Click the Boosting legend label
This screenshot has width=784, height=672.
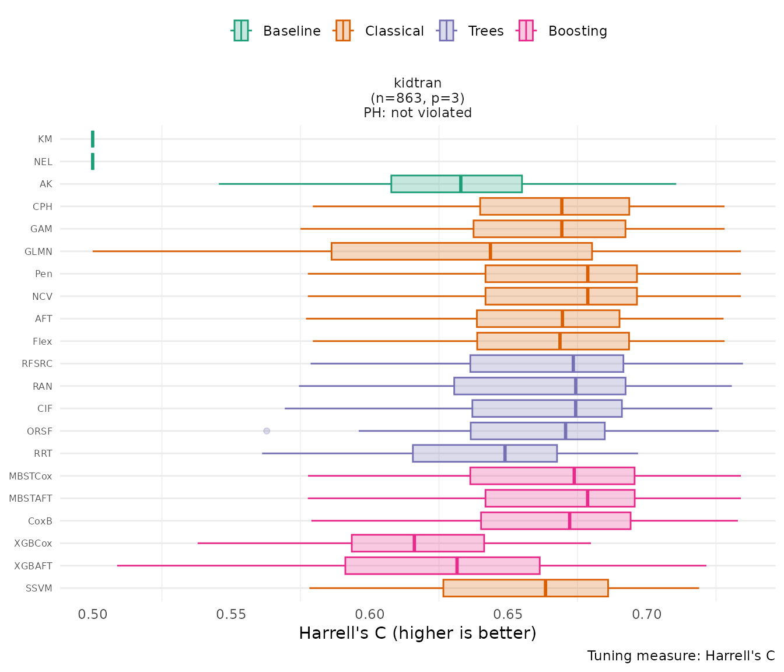click(577, 31)
